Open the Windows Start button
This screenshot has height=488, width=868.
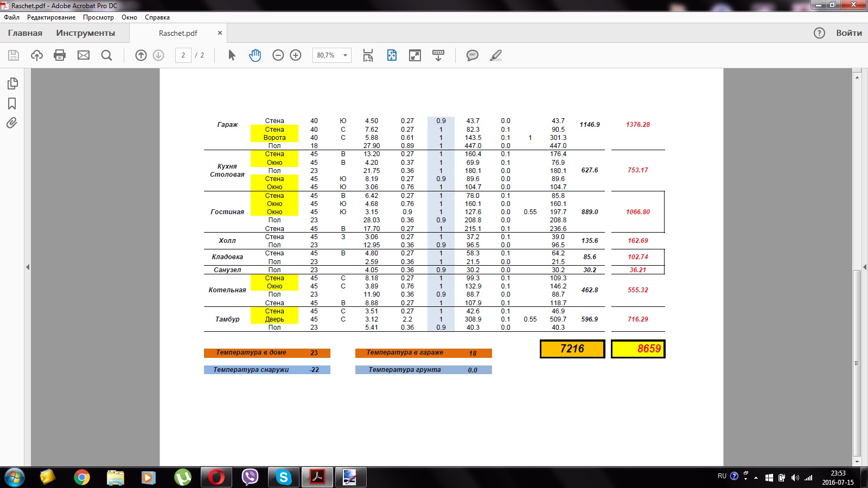pos(14,478)
